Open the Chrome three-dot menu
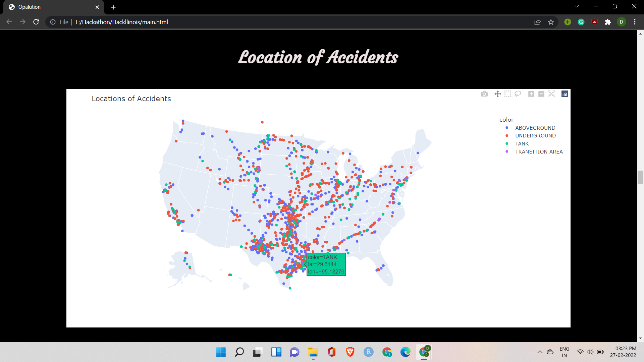This screenshot has width=644, height=362. (635, 22)
